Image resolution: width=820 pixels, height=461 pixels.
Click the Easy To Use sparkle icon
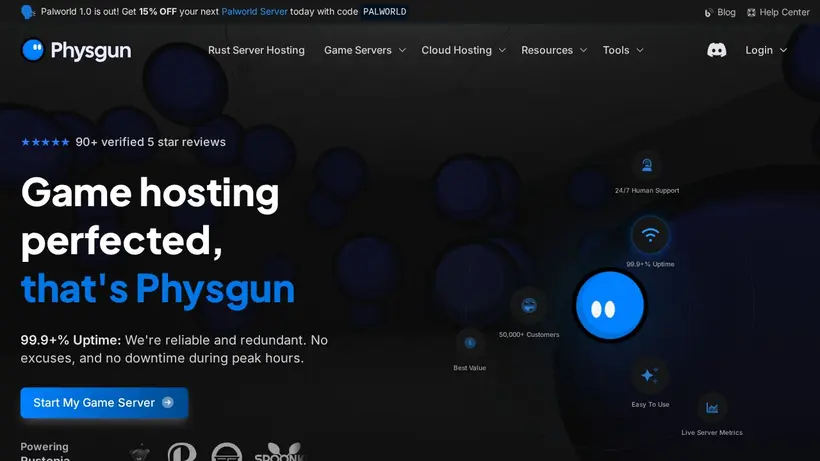click(650, 375)
